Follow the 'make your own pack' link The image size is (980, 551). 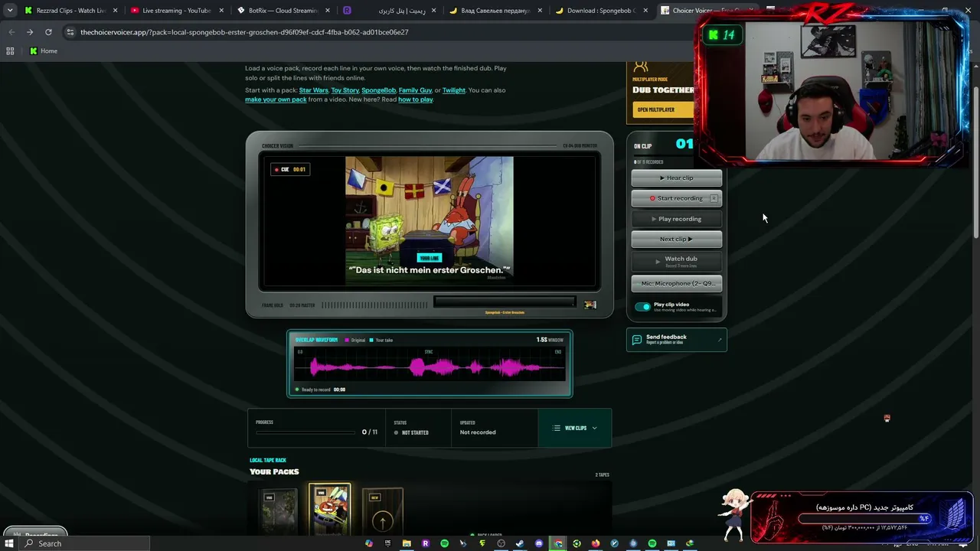(x=276, y=99)
